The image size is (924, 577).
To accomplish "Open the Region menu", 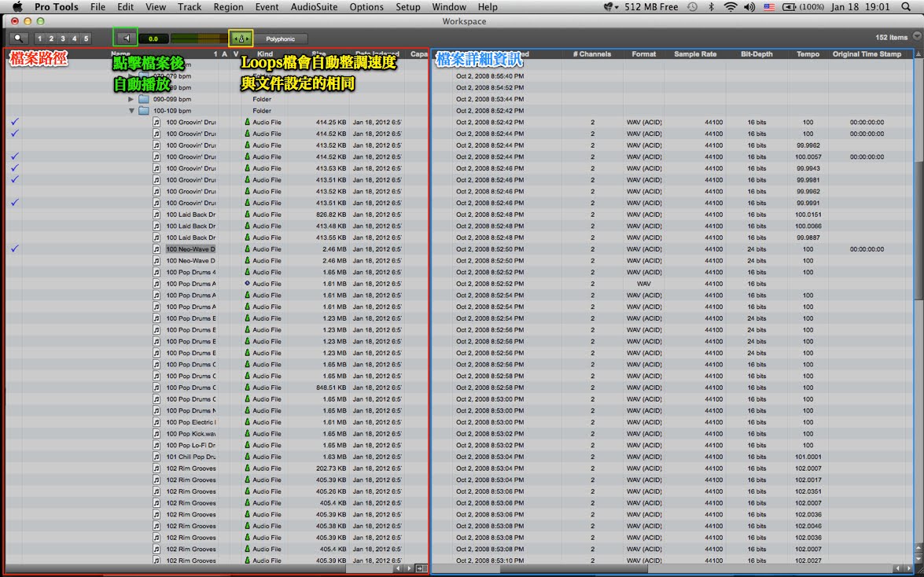I will click(228, 7).
